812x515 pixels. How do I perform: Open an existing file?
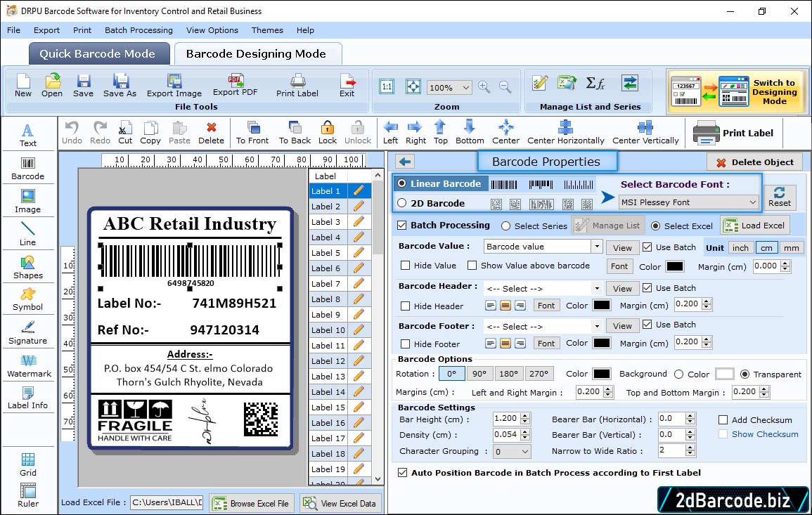tap(52, 86)
